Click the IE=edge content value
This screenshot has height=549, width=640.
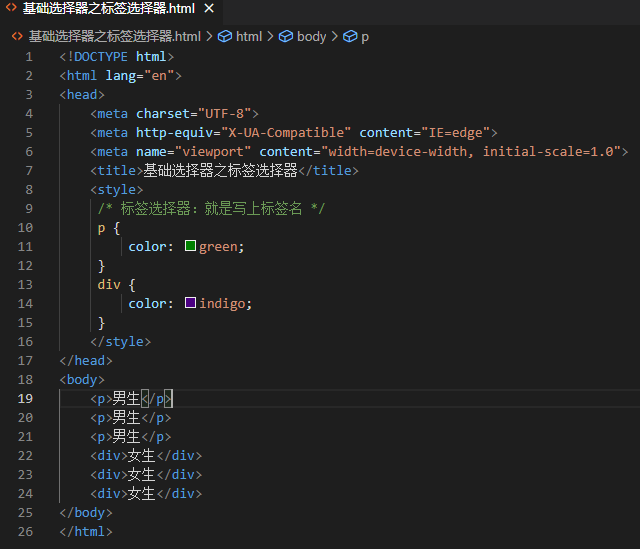pos(455,133)
